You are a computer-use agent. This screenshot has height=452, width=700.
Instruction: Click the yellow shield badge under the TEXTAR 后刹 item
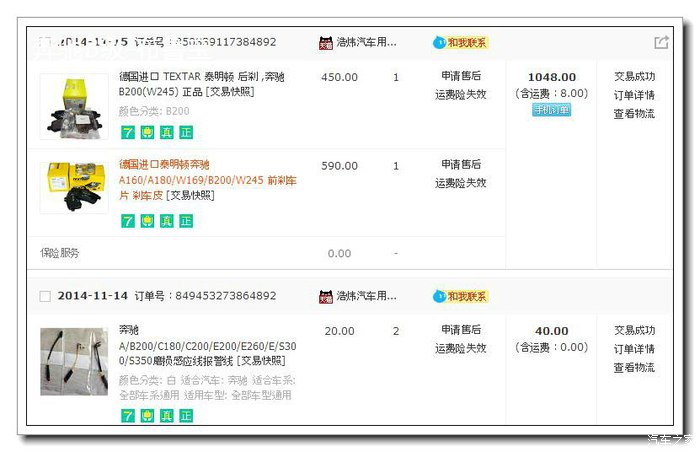(x=147, y=132)
